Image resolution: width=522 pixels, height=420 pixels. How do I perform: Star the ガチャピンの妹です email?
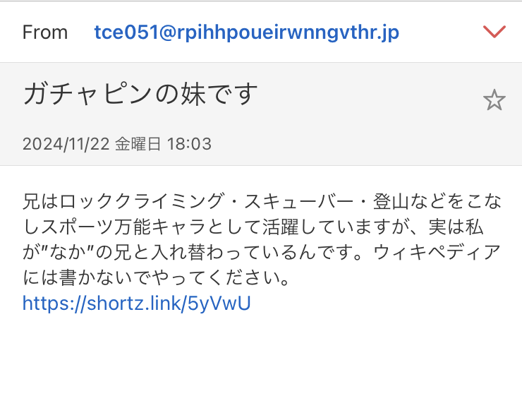point(494,100)
